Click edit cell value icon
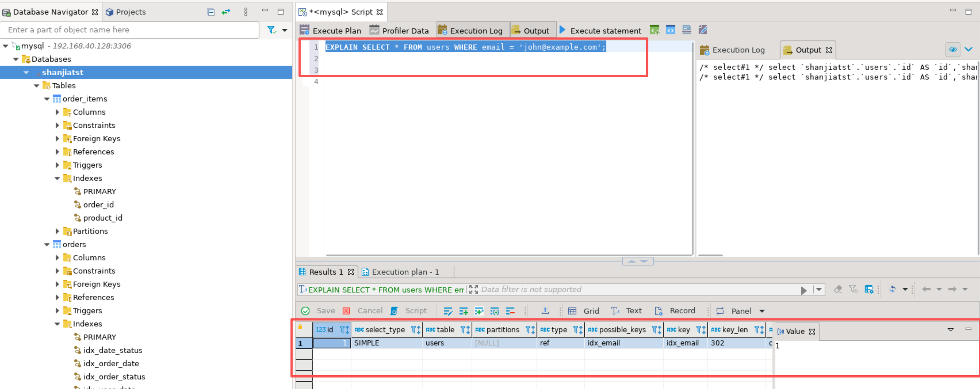 point(448,311)
